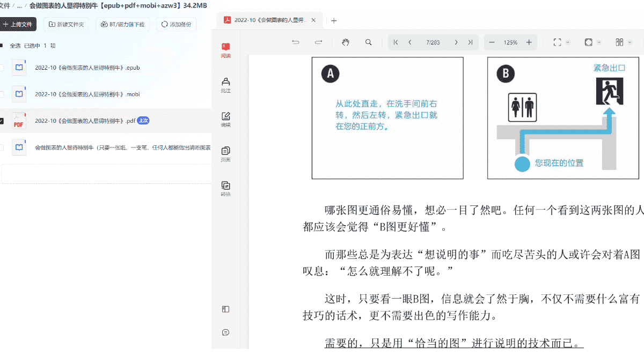Toggle the 全选 select-all checkbox

coord(1,46)
